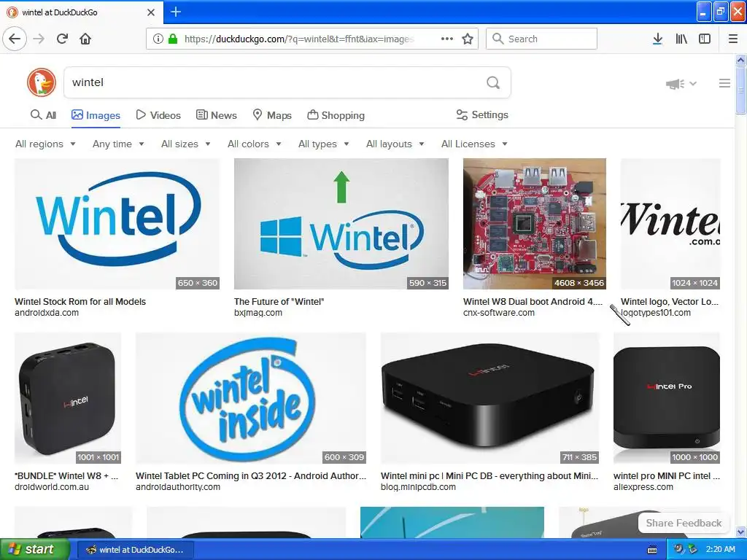Expand the All layouts filter
Screen dimensions: 747x560
tap(395, 144)
